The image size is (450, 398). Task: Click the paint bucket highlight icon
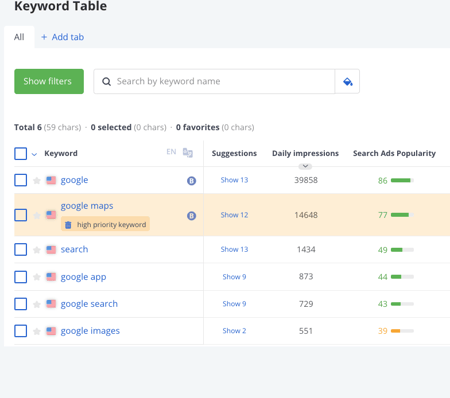347,81
